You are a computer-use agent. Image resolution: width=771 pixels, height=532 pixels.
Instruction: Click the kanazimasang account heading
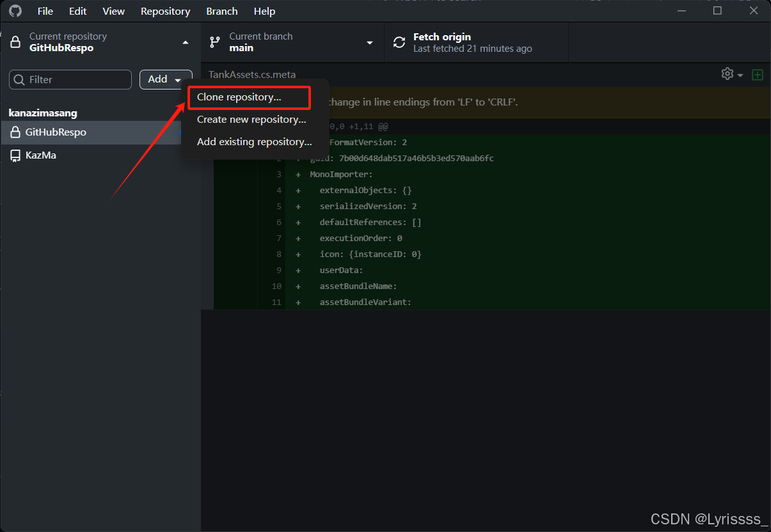tap(43, 113)
